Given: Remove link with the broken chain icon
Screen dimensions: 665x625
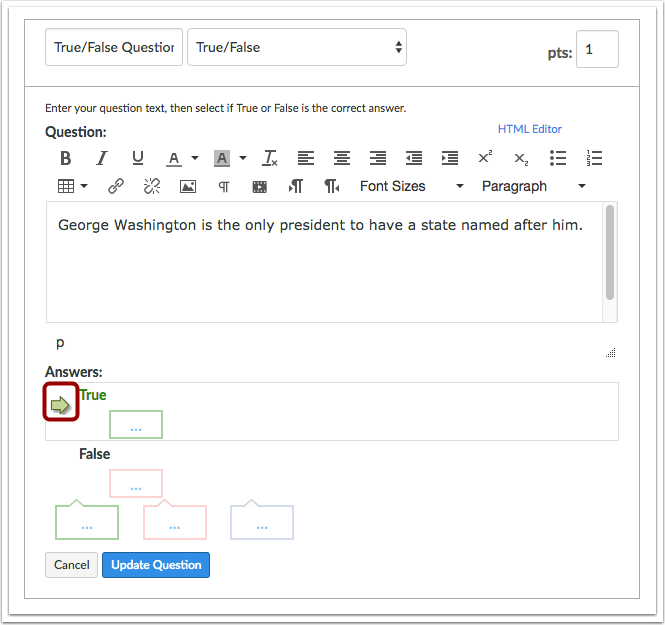Looking at the screenshot, I should point(152,186).
